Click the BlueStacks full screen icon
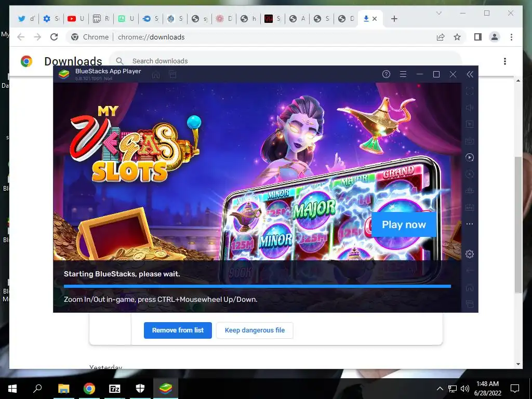The width and height of the screenshot is (532, 399). [x=470, y=91]
